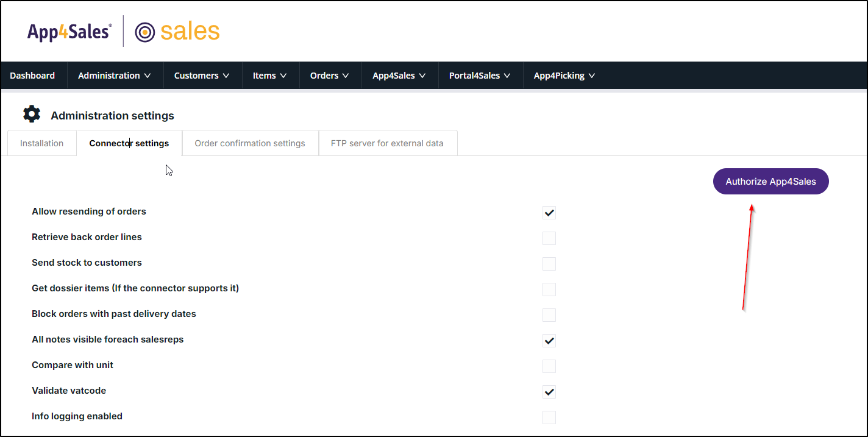The height and width of the screenshot is (437, 868).
Task: Enable the Compare with unit checkbox
Action: 549,366
